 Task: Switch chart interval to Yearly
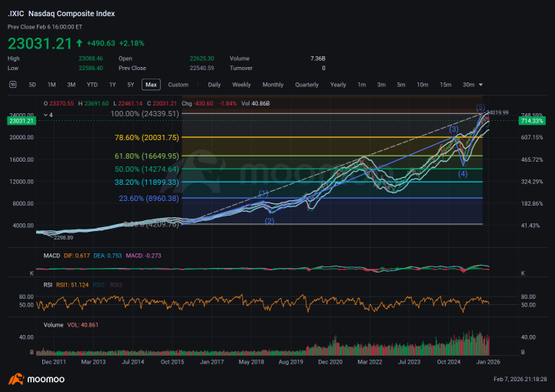point(338,85)
